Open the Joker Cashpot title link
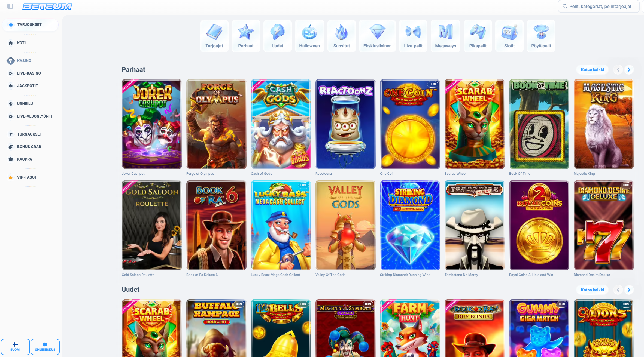 133,174
